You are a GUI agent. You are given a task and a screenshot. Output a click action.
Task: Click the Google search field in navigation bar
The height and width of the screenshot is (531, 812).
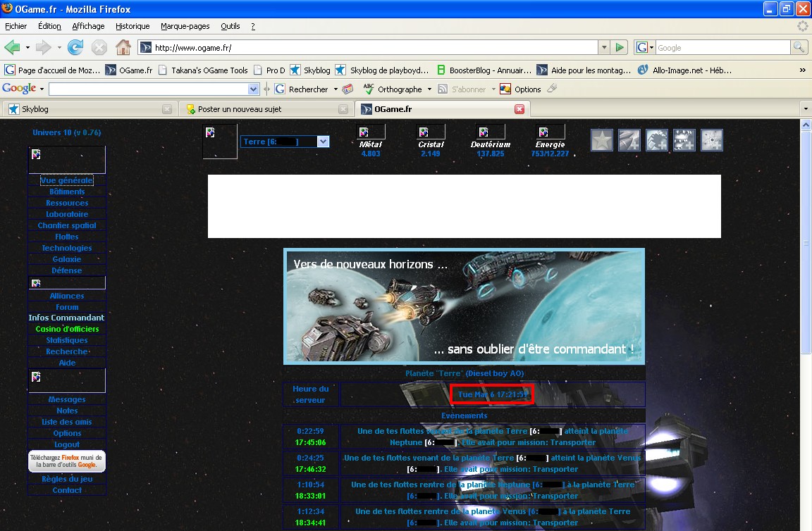pyautogui.click(x=723, y=48)
